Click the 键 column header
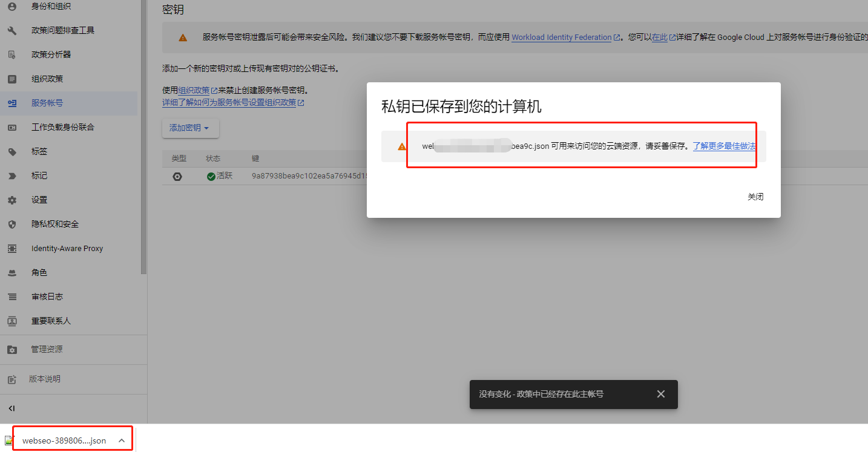 255,159
